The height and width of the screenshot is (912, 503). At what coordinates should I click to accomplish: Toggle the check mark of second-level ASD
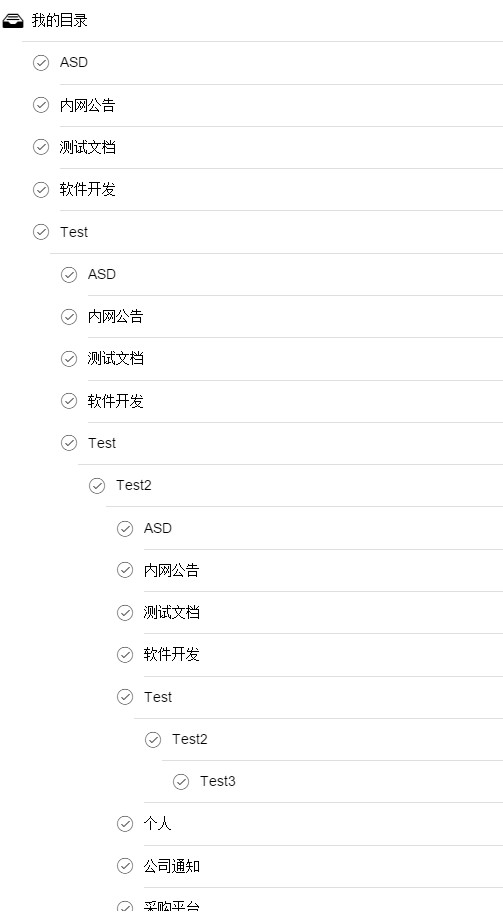[x=69, y=275]
